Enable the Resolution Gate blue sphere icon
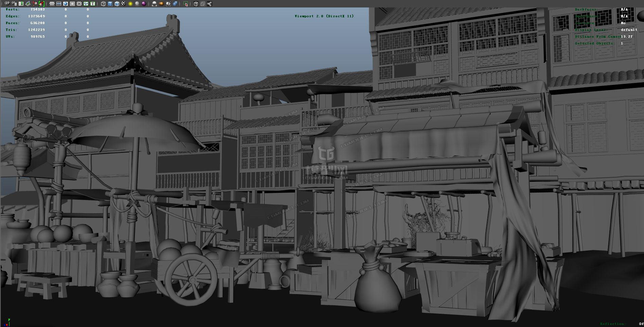Viewport: 644px width, 327px height. tap(66, 4)
